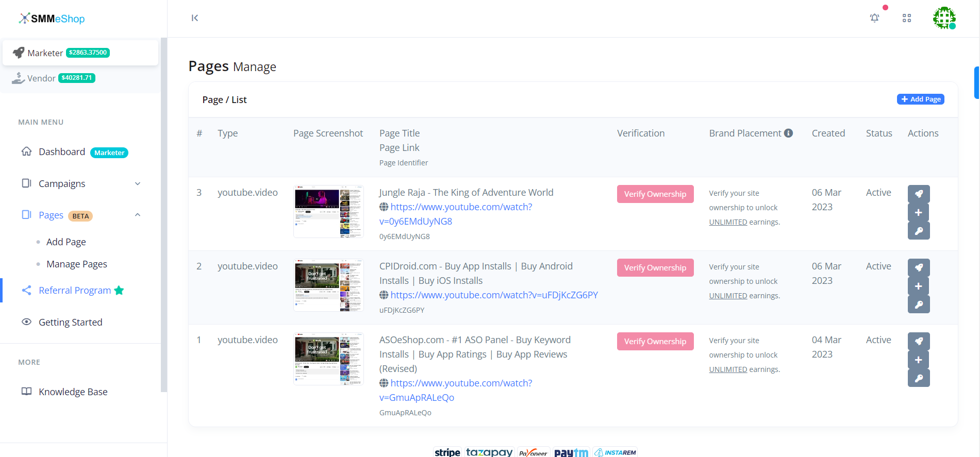Click the key action for ASOeShop.com row
The width and height of the screenshot is (980, 457).
pos(919,378)
